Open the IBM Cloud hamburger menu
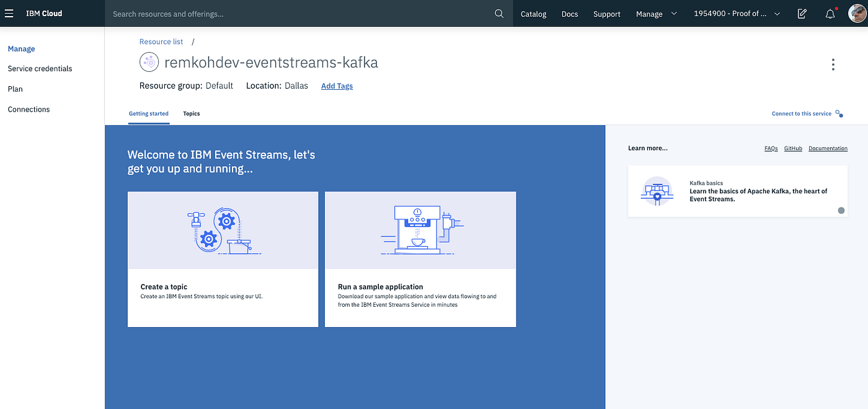Viewport: 868px width, 409px height. [9, 13]
